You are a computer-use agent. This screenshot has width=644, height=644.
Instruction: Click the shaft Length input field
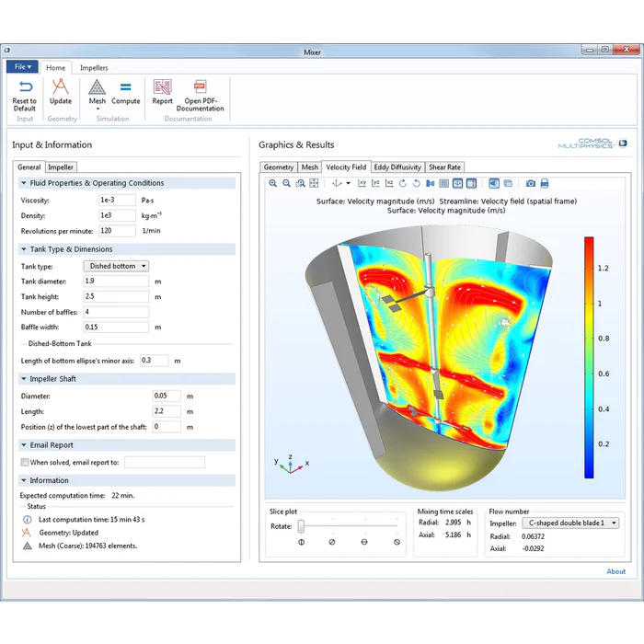point(167,411)
